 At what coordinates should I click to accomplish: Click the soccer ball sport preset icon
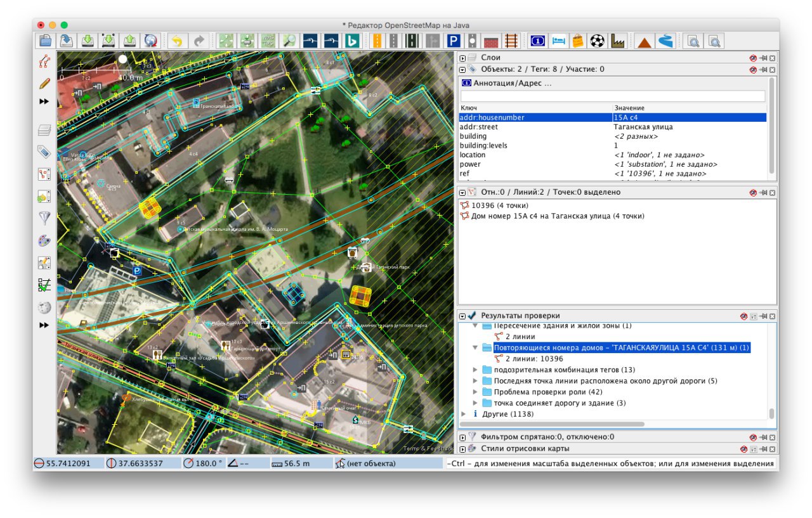tap(597, 41)
